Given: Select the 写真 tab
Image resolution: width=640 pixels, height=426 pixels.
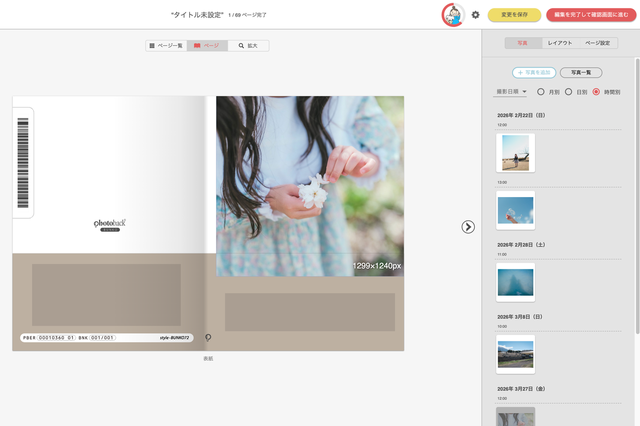Looking at the screenshot, I should (522, 43).
